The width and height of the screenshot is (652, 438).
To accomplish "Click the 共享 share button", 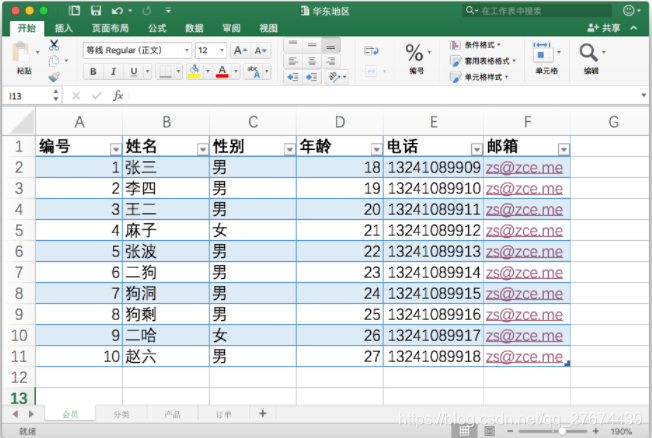I will 604,28.
